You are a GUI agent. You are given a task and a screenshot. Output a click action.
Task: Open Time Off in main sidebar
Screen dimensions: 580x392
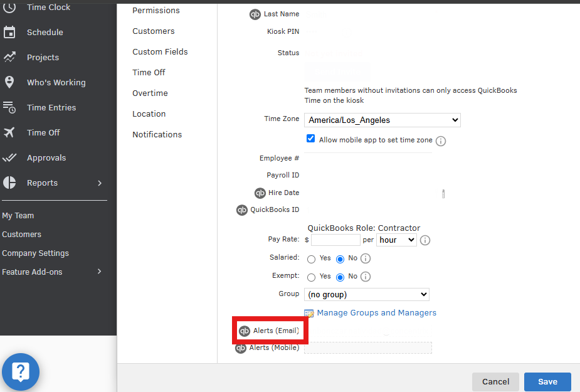coord(43,132)
